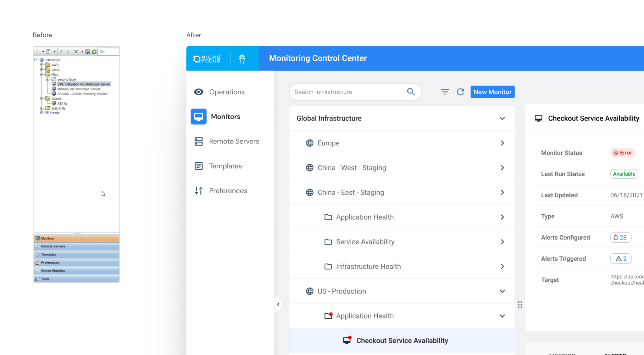The height and width of the screenshot is (355, 644).
Task: Collapse the US - Production region
Action: click(502, 291)
